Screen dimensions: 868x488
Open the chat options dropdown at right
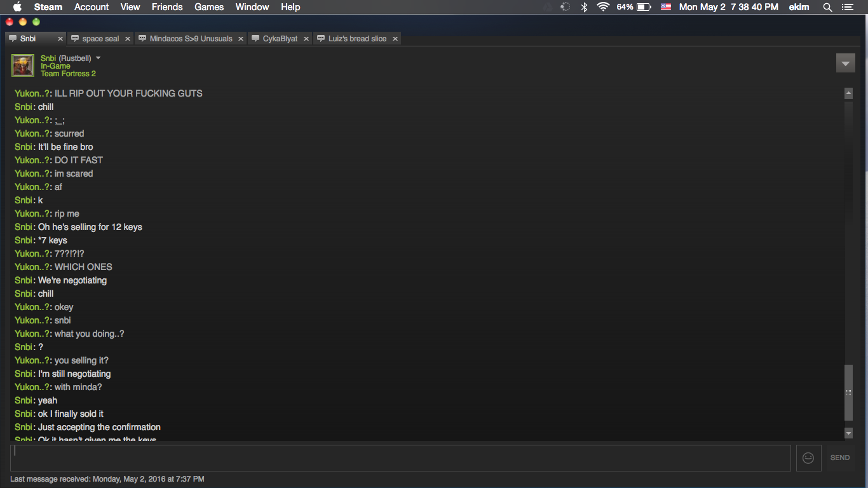[x=844, y=64]
